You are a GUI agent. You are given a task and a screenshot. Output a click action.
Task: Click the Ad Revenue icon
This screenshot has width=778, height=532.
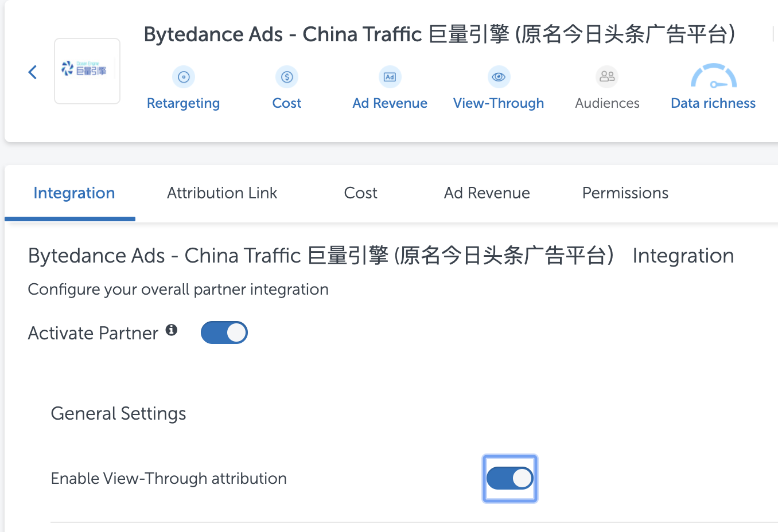pos(390,77)
